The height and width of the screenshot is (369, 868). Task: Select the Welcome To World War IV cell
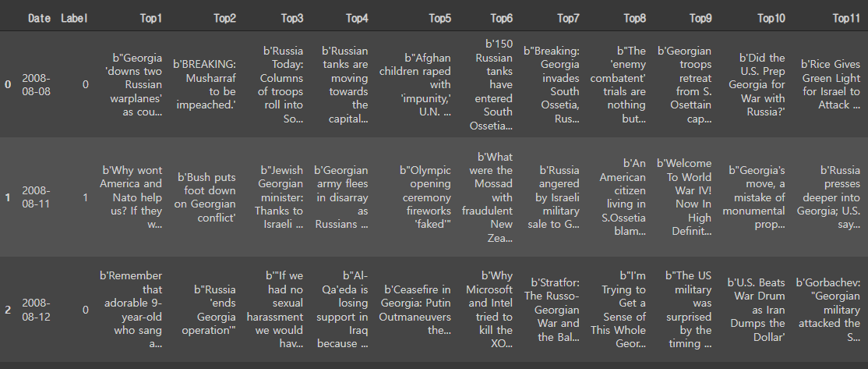(684, 197)
